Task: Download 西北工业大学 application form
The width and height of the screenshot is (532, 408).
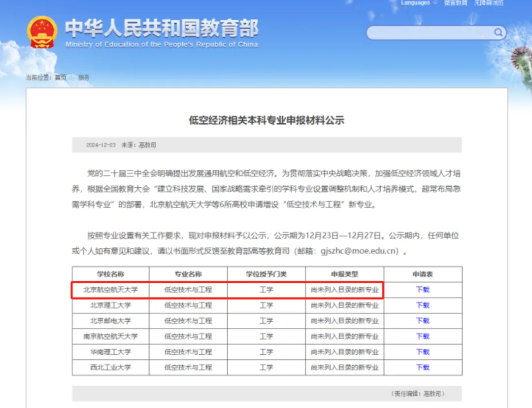Action: point(423,367)
